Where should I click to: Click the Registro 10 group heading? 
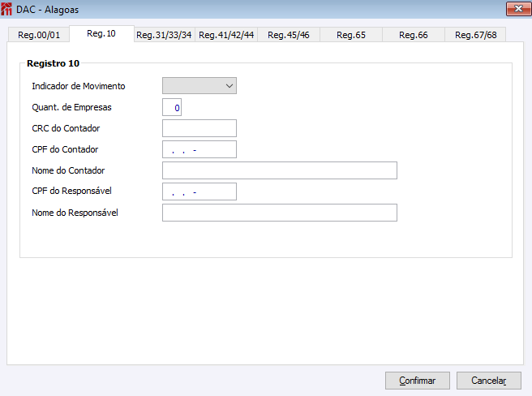coord(53,63)
